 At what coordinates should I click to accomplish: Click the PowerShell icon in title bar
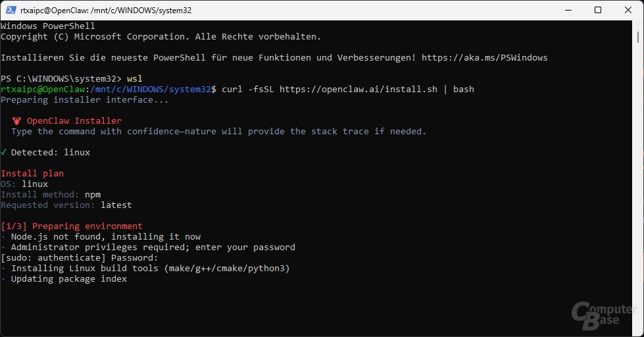[x=11, y=10]
